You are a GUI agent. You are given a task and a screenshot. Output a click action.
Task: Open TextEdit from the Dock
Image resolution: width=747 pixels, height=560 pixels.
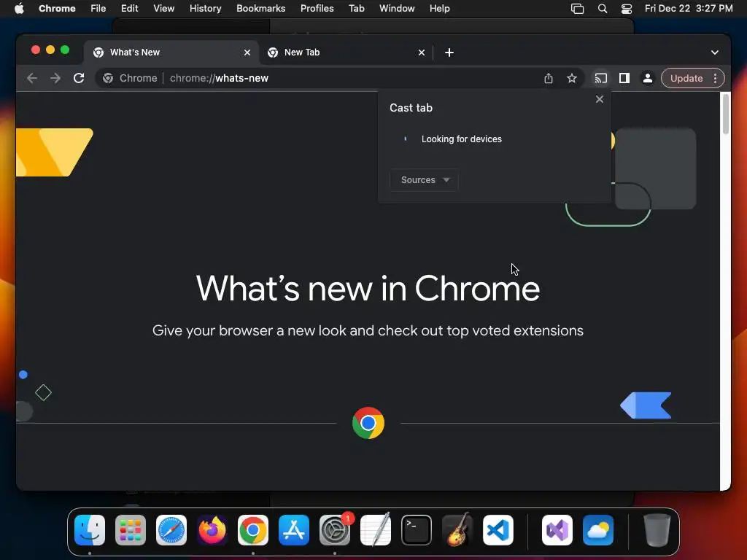pos(376,530)
